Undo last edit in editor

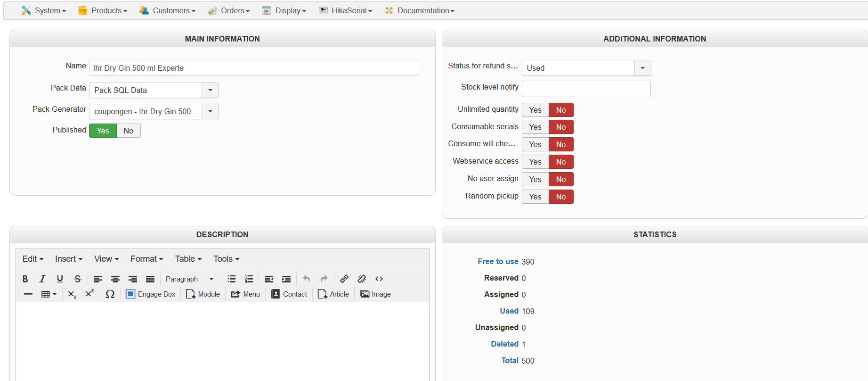307,279
